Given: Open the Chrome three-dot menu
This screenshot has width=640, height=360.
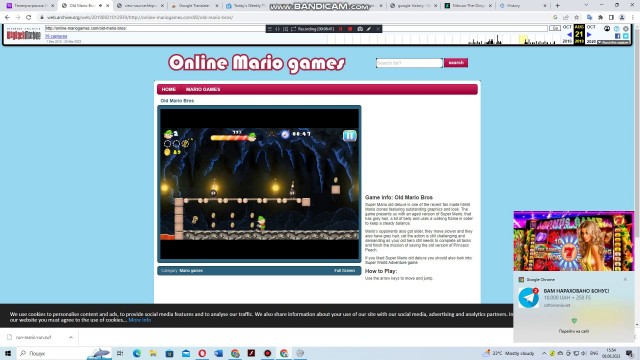Looking at the screenshot, I should [633, 18].
